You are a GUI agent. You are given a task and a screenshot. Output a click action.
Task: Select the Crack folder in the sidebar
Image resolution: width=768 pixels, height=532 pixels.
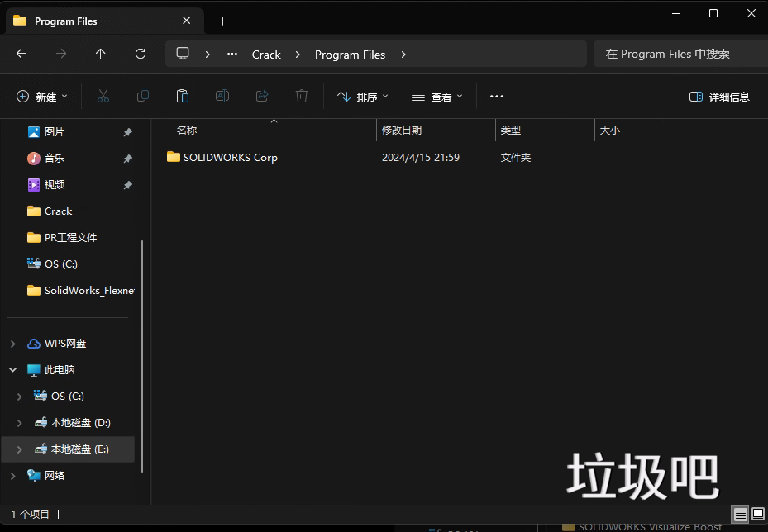click(x=58, y=211)
